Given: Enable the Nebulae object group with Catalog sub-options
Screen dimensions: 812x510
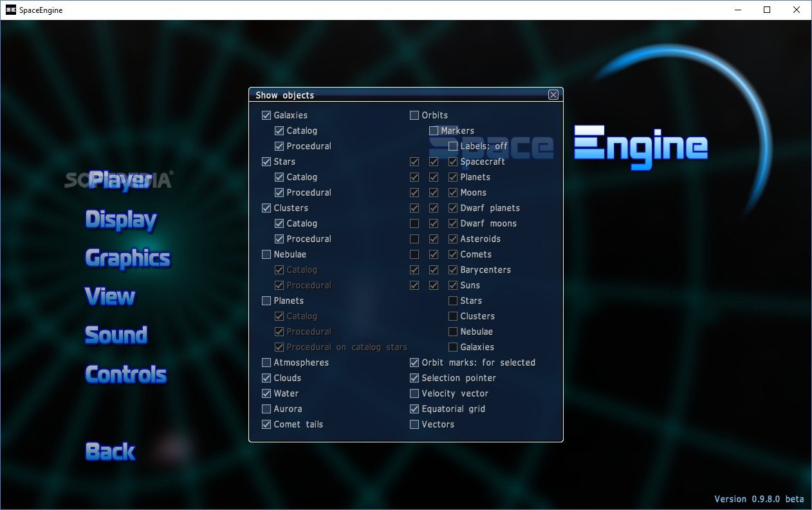Looking at the screenshot, I should pyautogui.click(x=266, y=254).
